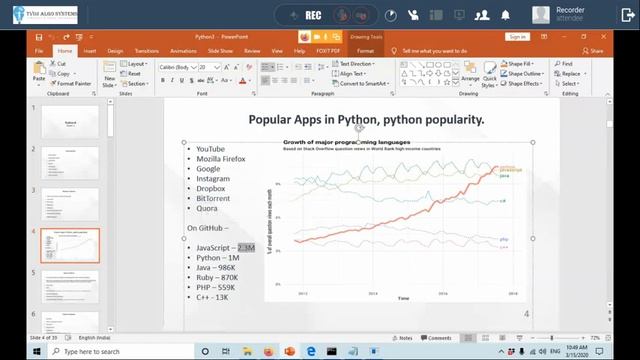
Task: Toggle Italic formatting
Action: tap(172, 80)
